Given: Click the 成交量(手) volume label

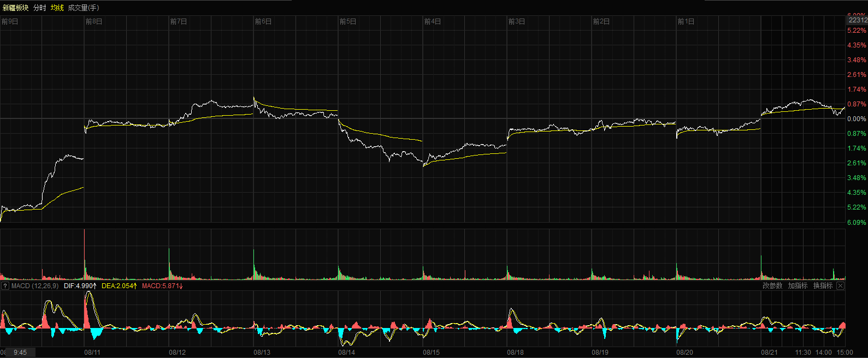Looking at the screenshot, I should [x=84, y=8].
